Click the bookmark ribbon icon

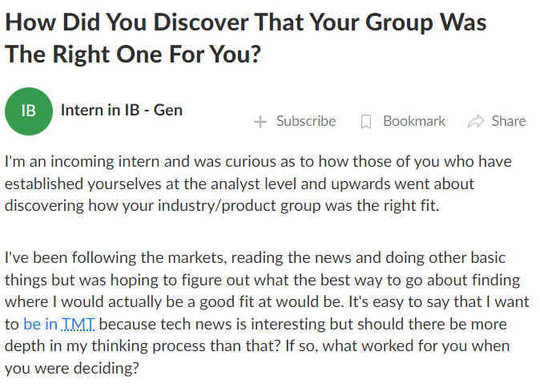point(366,122)
